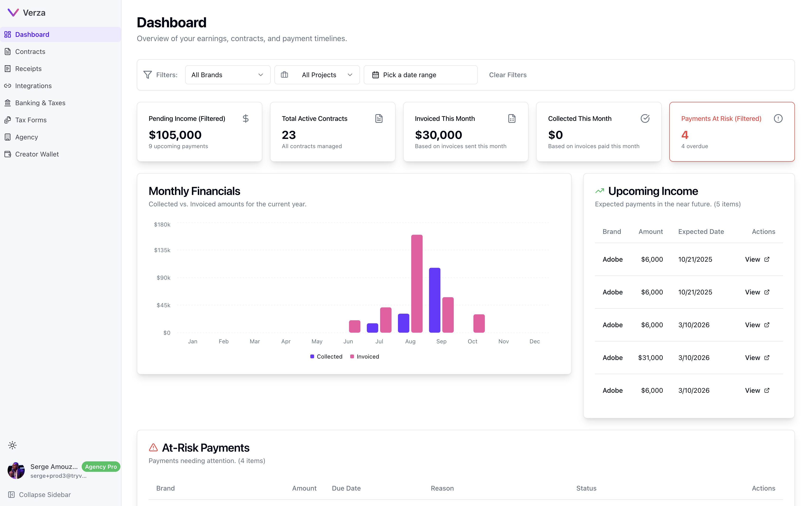
Task: Click the checkmark icon on Collected This Month
Action: pos(645,118)
